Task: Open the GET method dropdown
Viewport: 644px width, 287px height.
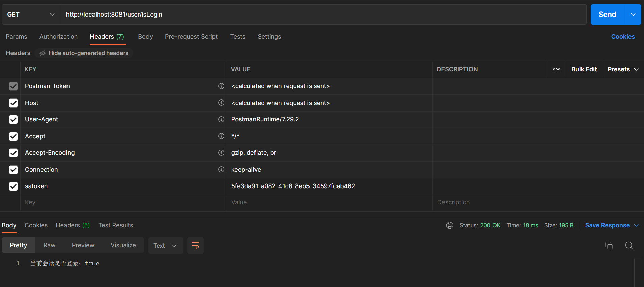Action: pyautogui.click(x=31, y=15)
